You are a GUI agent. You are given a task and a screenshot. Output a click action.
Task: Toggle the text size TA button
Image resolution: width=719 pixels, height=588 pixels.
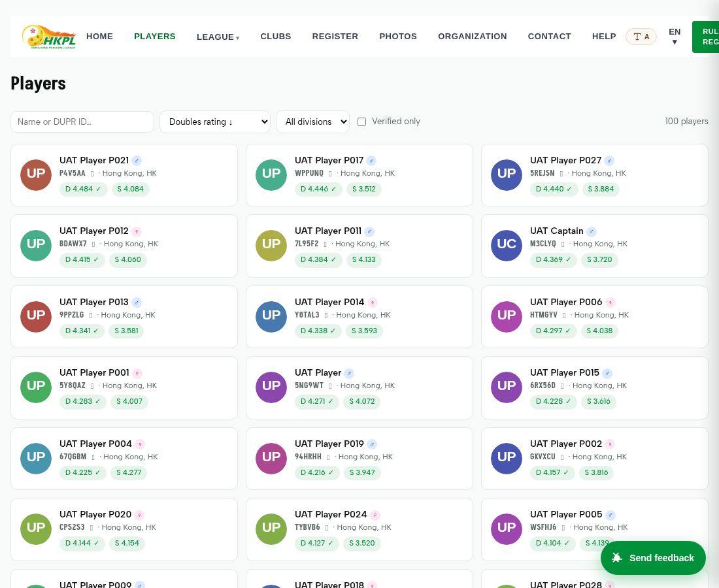(x=641, y=37)
